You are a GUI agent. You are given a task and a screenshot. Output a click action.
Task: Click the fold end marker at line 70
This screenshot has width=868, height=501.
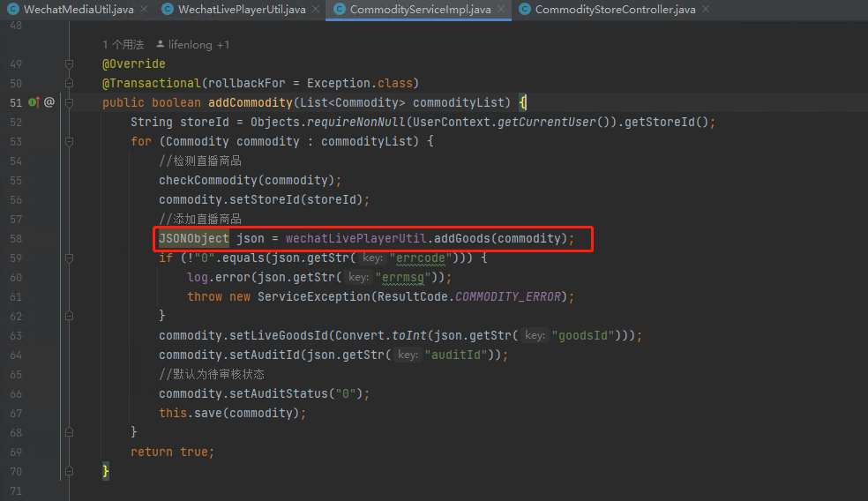(x=69, y=471)
